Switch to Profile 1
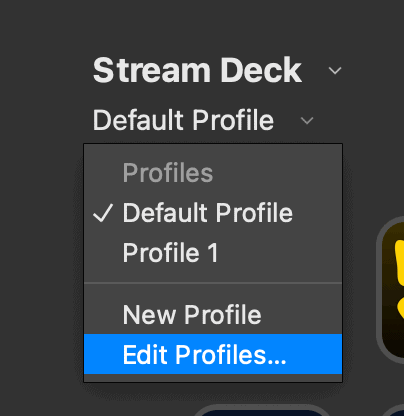404x416 pixels. pos(213,253)
